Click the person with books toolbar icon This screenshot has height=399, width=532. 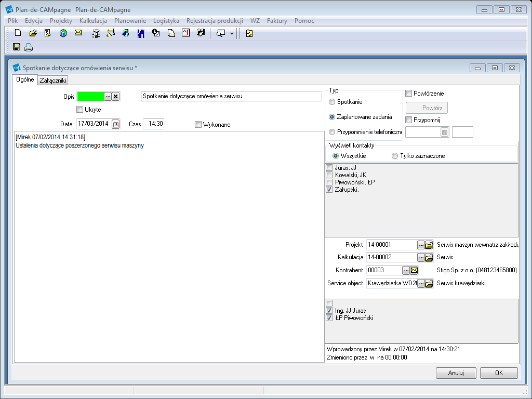point(201,33)
